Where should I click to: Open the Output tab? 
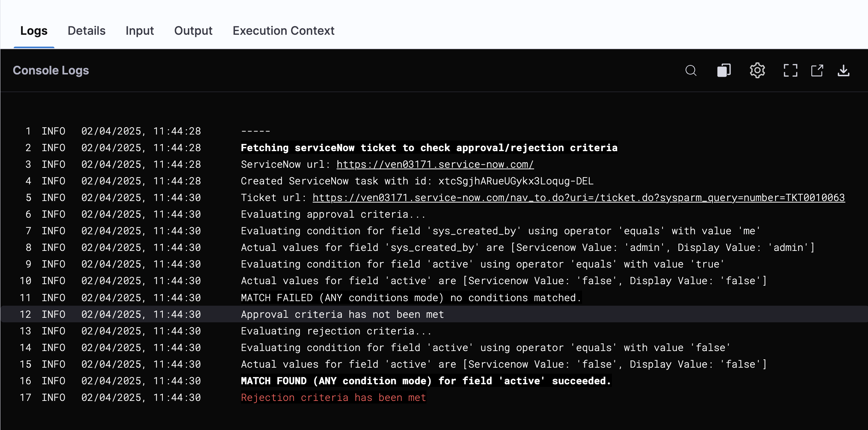(x=193, y=31)
